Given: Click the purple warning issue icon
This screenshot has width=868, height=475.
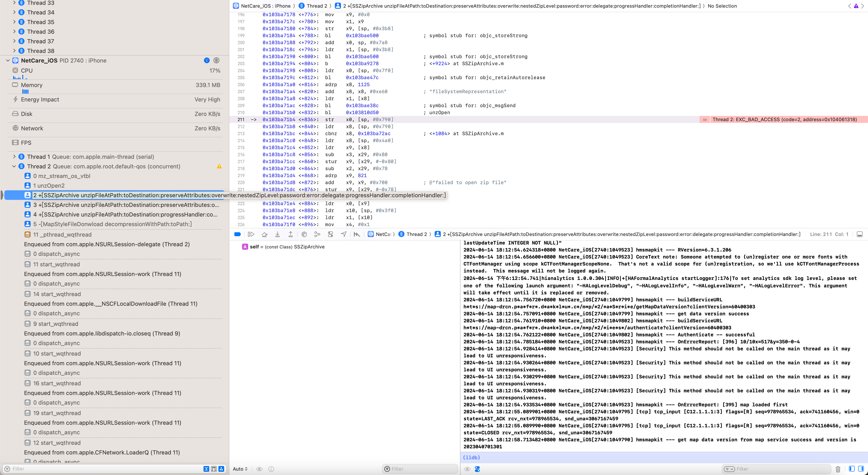Looking at the screenshot, I should tap(856, 6).
